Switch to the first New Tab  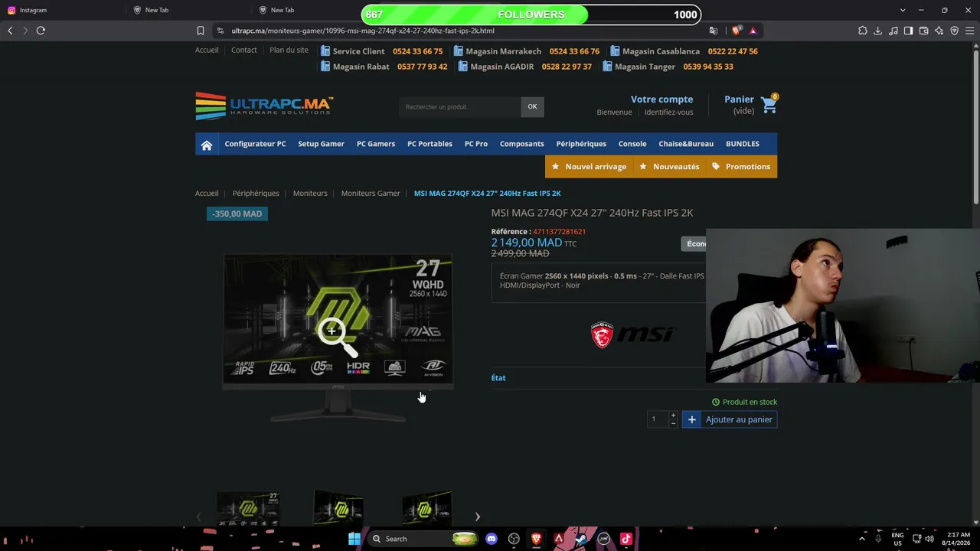click(x=191, y=10)
